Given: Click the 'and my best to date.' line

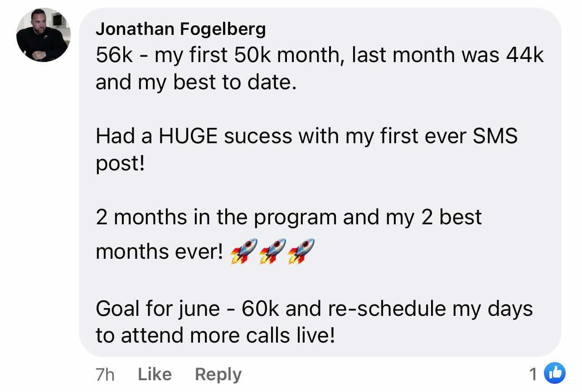Looking at the screenshot, I should (x=196, y=83).
